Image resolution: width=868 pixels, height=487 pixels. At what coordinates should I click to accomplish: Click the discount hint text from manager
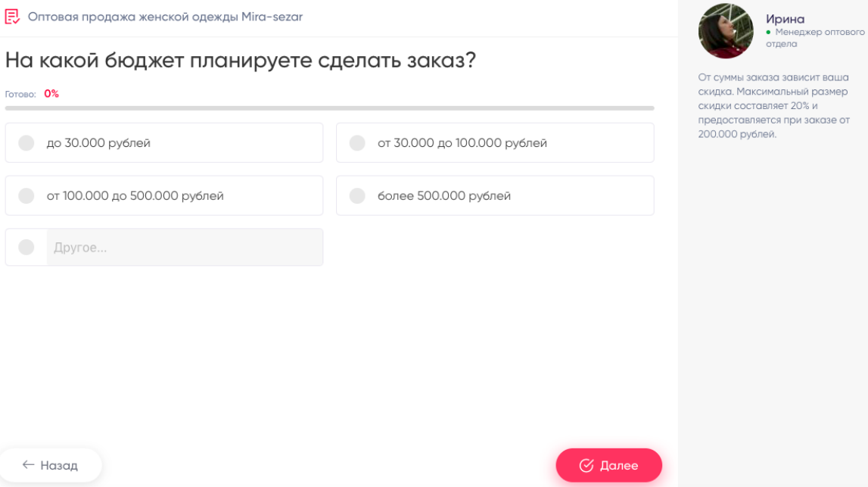coord(774,106)
